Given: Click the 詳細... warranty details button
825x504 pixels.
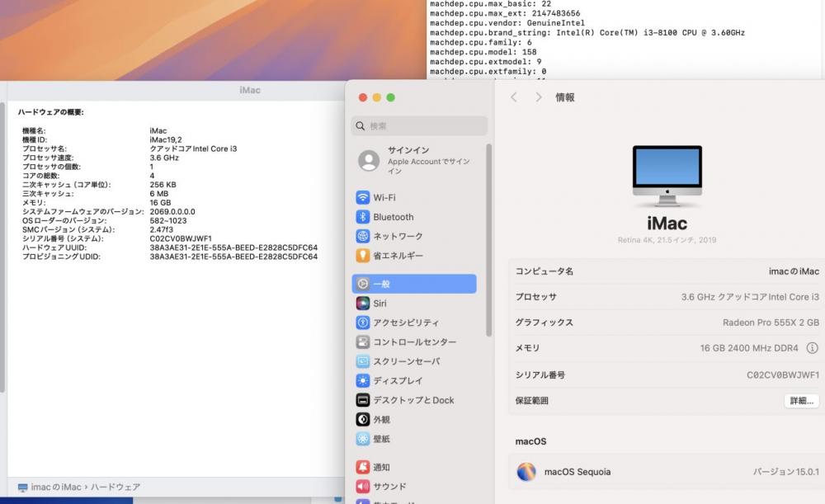Looking at the screenshot, I should click(x=800, y=401).
